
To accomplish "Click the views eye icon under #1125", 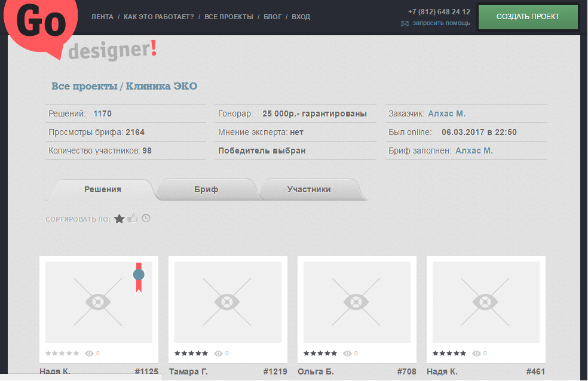I will 89,354.
